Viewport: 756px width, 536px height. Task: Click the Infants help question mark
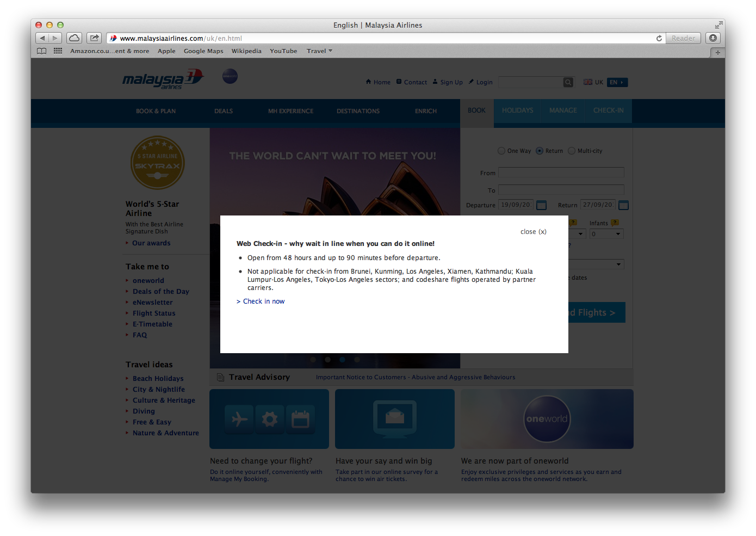coord(615,223)
